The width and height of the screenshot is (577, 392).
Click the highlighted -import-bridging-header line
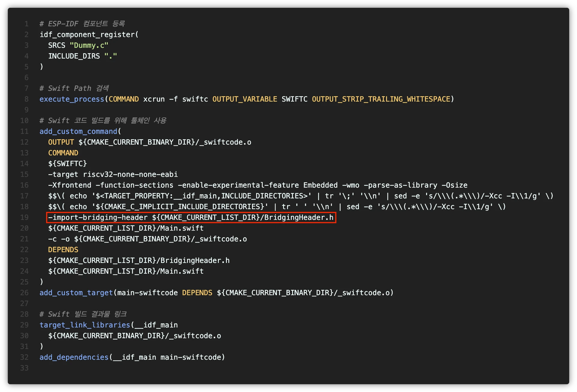pyautogui.click(x=191, y=217)
